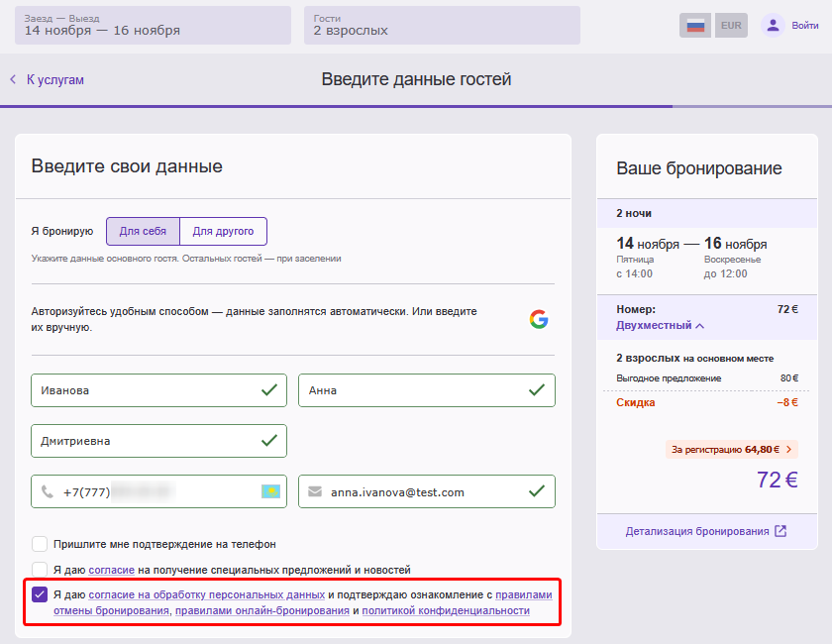Select the Для себя booking option
Viewport: 832px width, 644px height.
pos(143,231)
